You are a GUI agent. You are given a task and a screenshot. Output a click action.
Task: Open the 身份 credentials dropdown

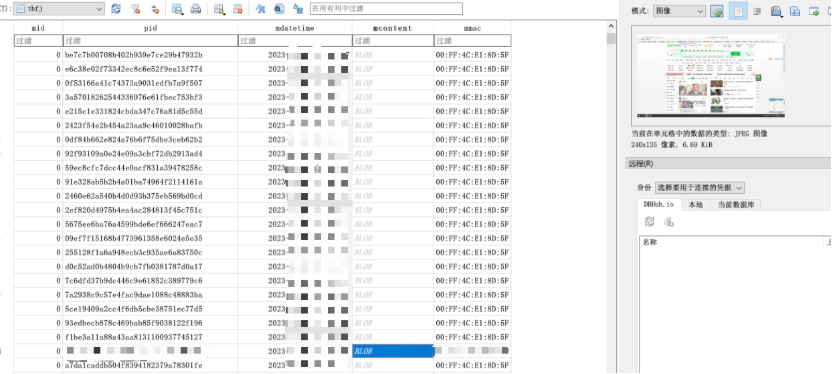click(699, 188)
